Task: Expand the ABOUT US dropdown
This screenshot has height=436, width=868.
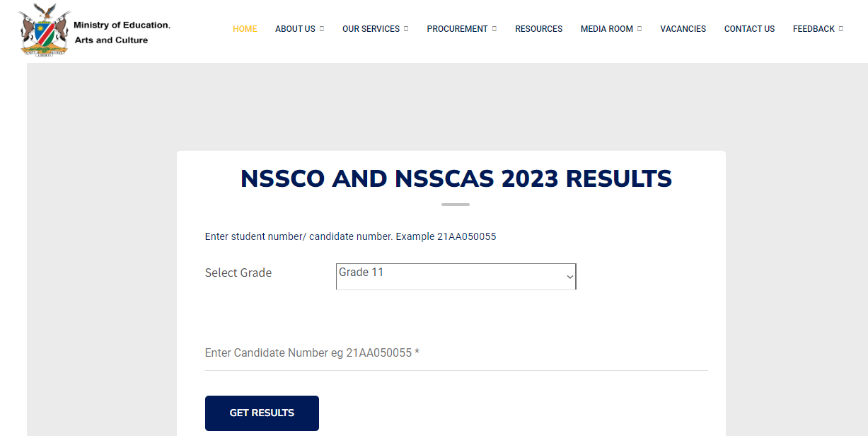Action: (294, 29)
